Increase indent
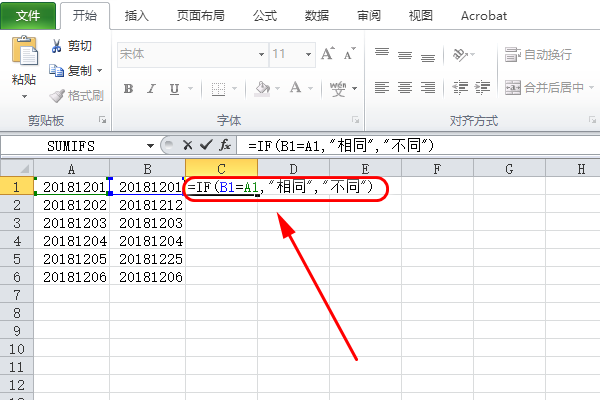The height and width of the screenshot is (400, 600). tap(483, 88)
